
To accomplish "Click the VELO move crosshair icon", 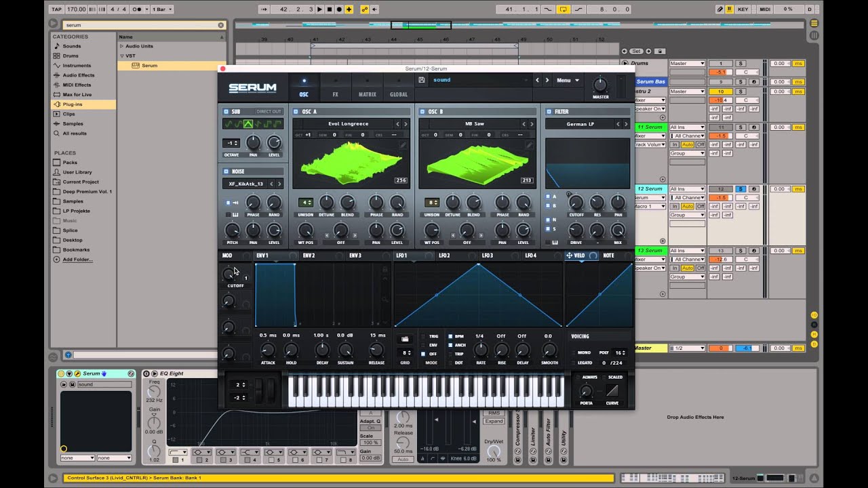I will point(569,256).
